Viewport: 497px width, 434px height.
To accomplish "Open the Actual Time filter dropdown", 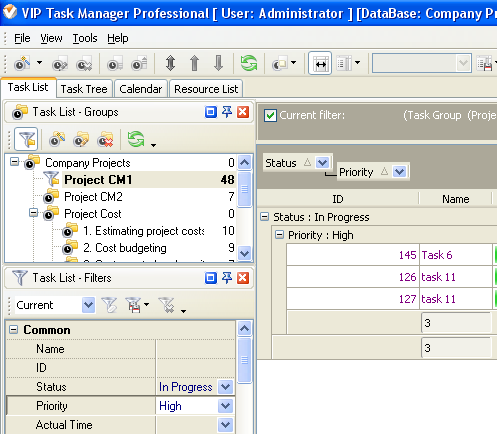I will (225, 425).
